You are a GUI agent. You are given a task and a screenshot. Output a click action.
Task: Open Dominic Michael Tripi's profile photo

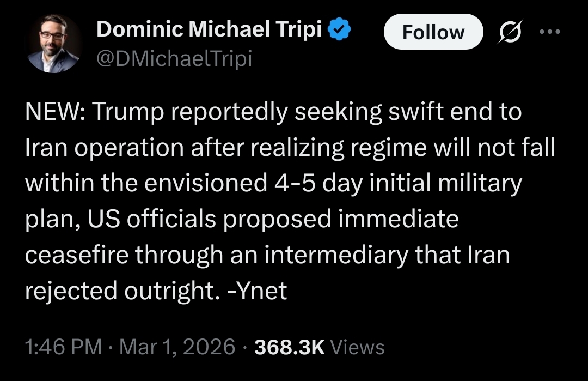(x=53, y=44)
